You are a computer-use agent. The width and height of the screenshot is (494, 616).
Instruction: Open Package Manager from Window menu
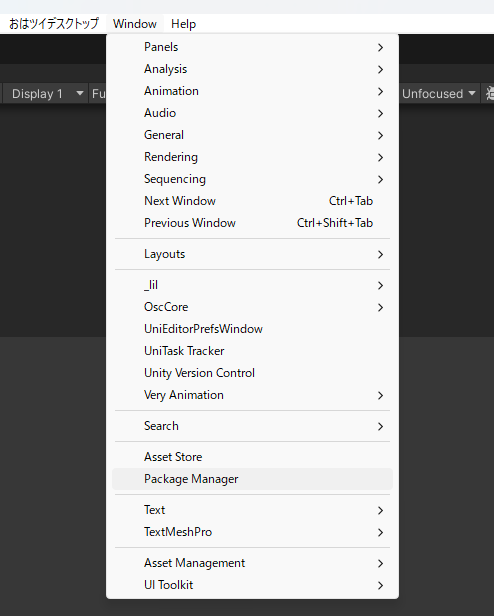point(252,479)
